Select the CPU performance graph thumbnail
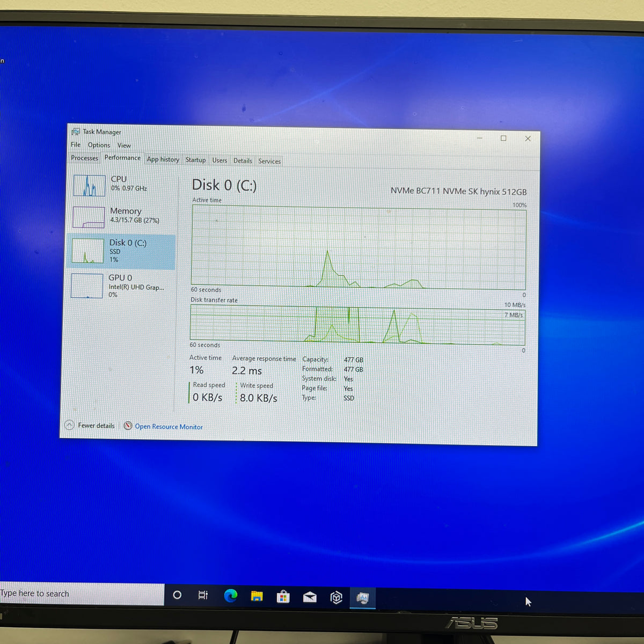Image resolution: width=644 pixels, height=644 pixels. [x=89, y=186]
